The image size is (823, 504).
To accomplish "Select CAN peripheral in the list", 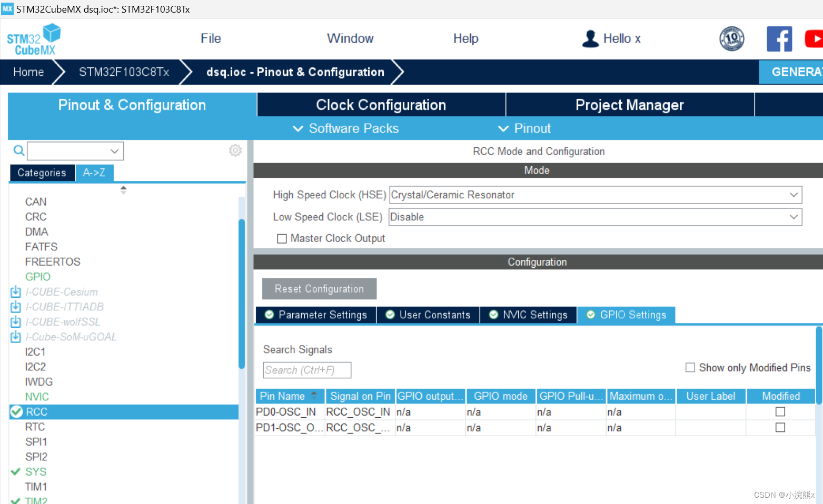I will pos(36,201).
